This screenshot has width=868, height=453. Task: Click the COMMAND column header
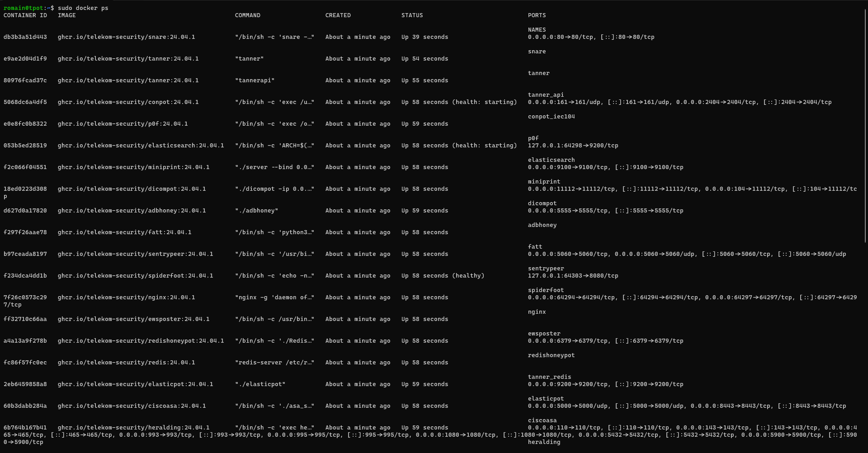[x=247, y=15]
